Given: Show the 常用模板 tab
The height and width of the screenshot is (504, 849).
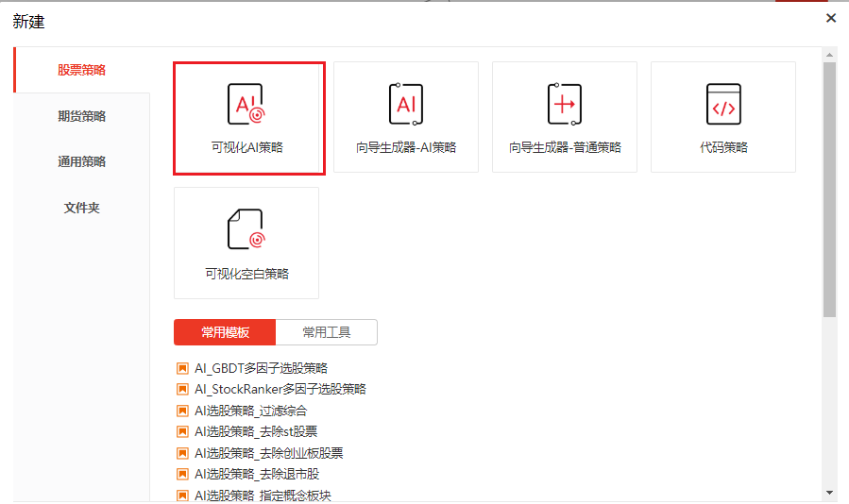Looking at the screenshot, I should point(225,332).
